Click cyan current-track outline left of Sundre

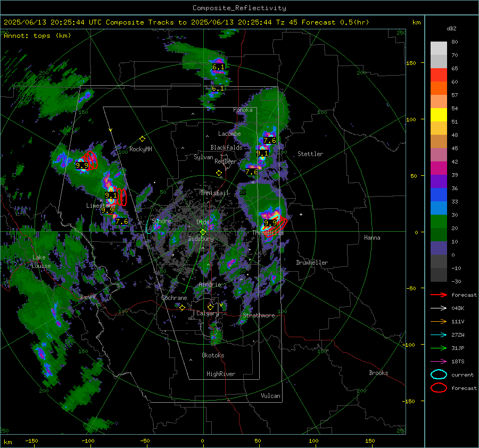151,227
